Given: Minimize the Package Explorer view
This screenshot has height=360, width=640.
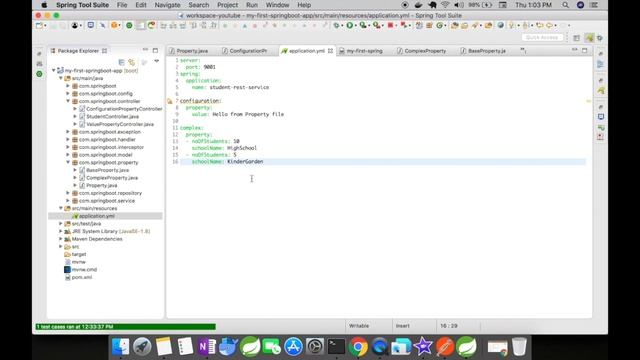Looking at the screenshot, I should point(145,50).
